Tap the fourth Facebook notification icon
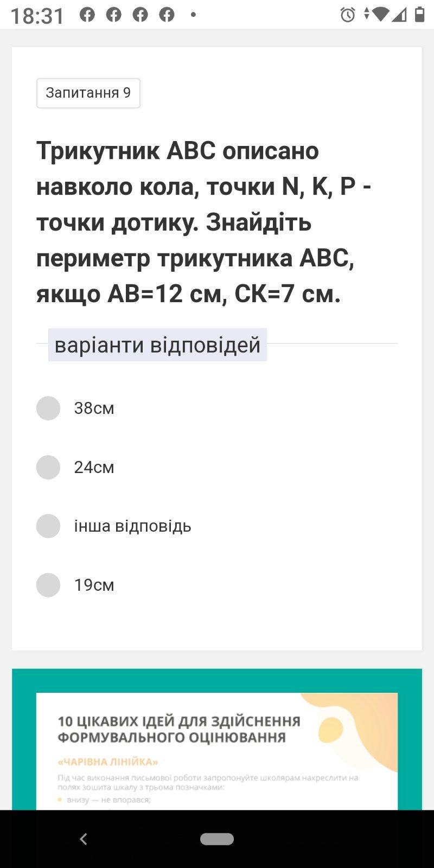The width and height of the screenshot is (434, 868). coord(167,15)
